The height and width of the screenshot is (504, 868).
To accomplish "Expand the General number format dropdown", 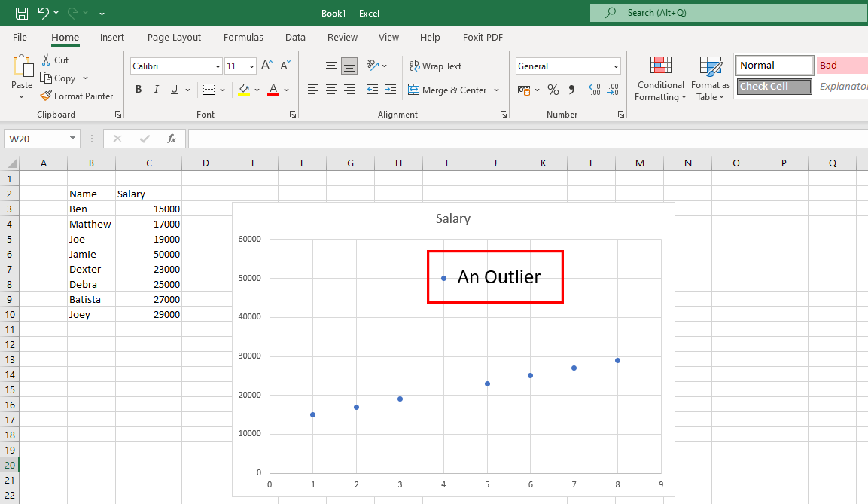I will [x=616, y=66].
